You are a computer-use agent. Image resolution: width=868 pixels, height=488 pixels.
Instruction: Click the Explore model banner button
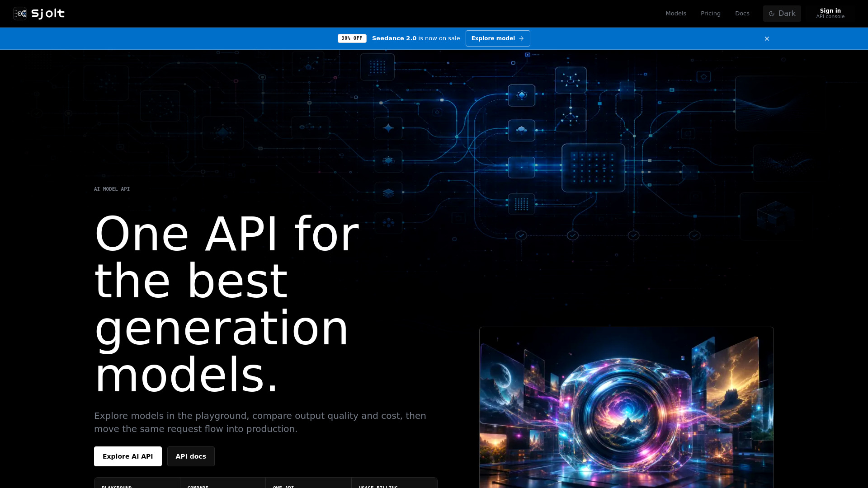coord(498,38)
